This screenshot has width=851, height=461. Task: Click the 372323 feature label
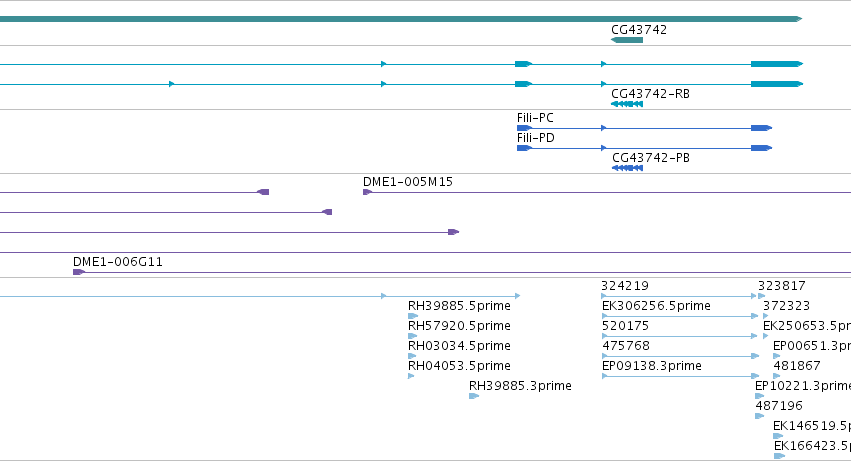pos(786,306)
